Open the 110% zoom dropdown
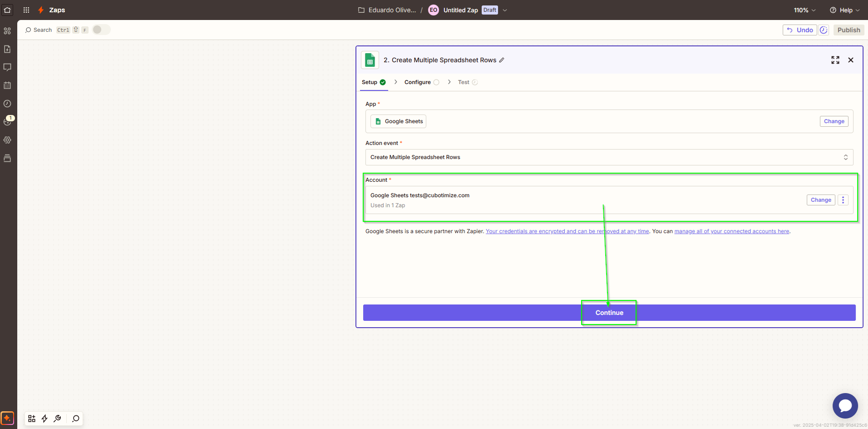The image size is (868, 429). tap(804, 10)
